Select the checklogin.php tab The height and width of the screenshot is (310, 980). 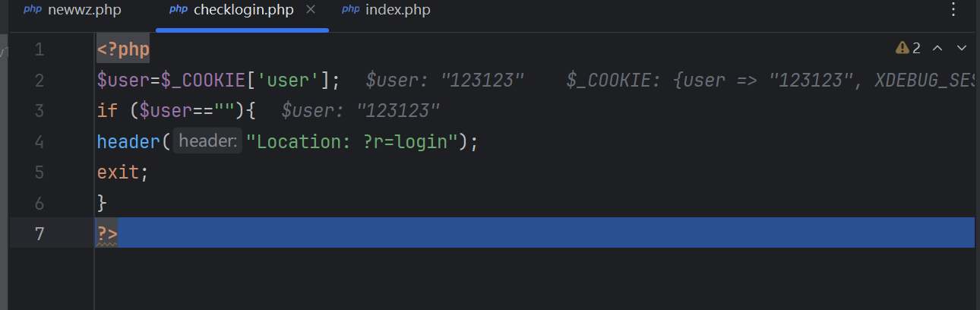coord(243,11)
